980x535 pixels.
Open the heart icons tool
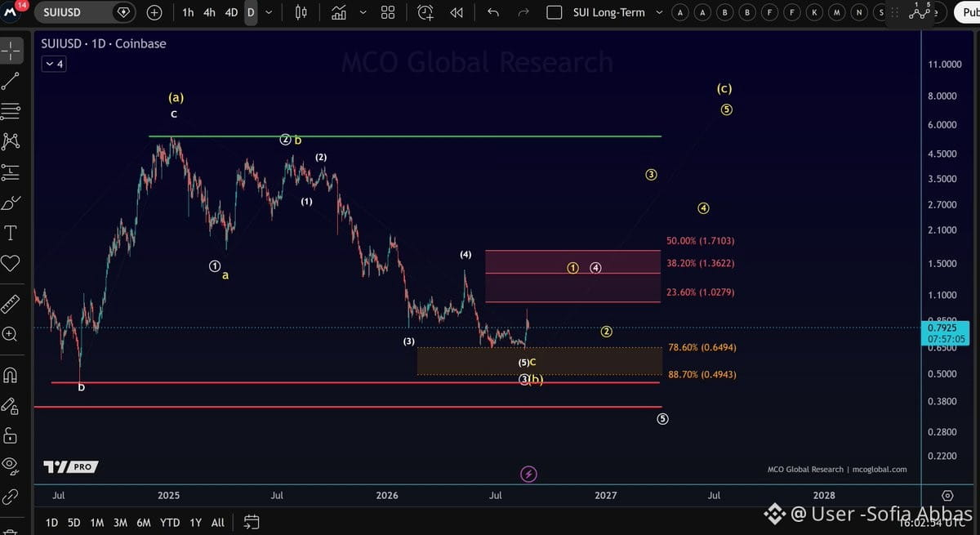tap(11, 264)
